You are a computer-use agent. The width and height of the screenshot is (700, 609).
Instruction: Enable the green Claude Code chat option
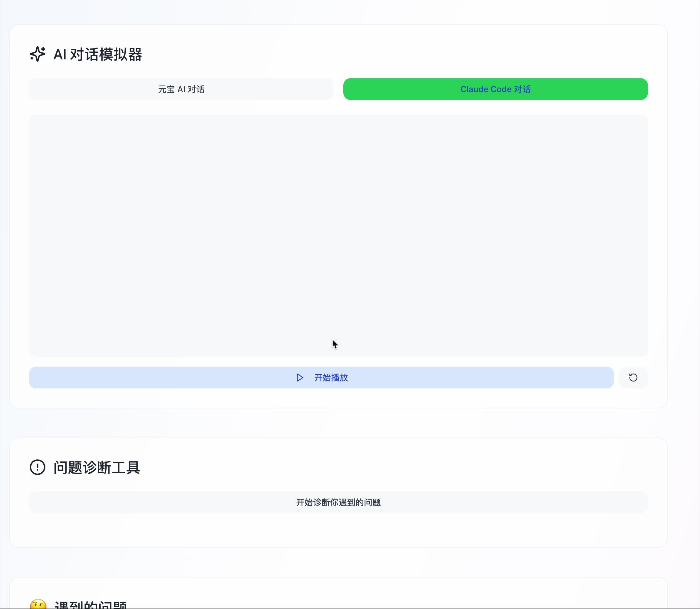click(x=495, y=89)
